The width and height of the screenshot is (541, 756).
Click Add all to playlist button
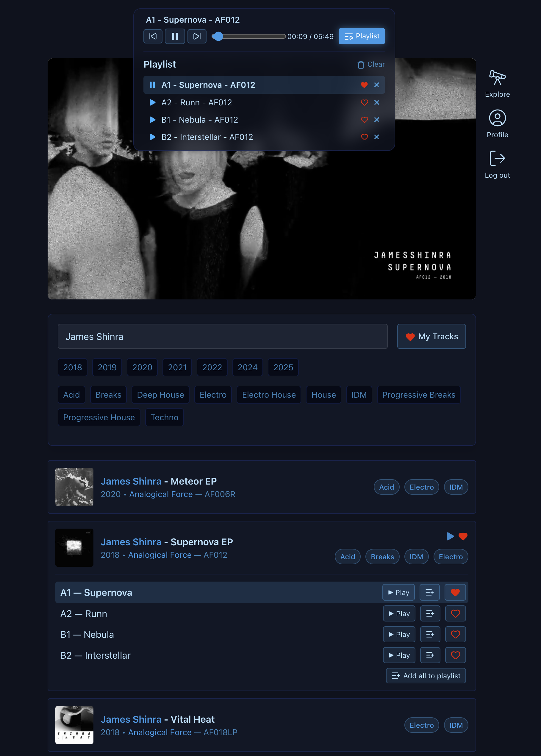(426, 675)
